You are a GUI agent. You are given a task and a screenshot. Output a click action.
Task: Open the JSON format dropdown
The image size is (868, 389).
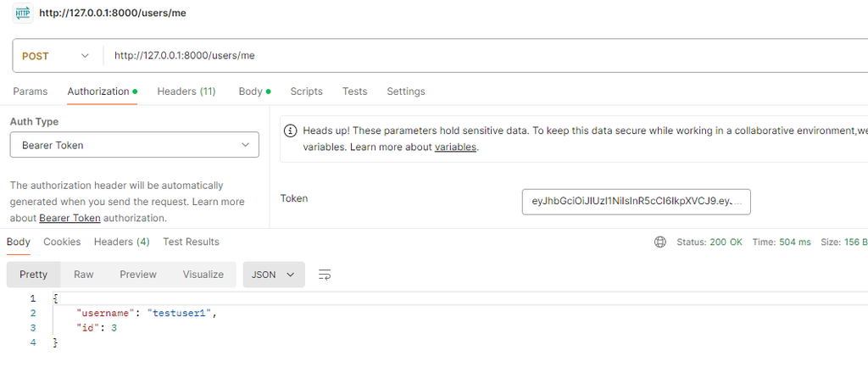click(x=274, y=275)
